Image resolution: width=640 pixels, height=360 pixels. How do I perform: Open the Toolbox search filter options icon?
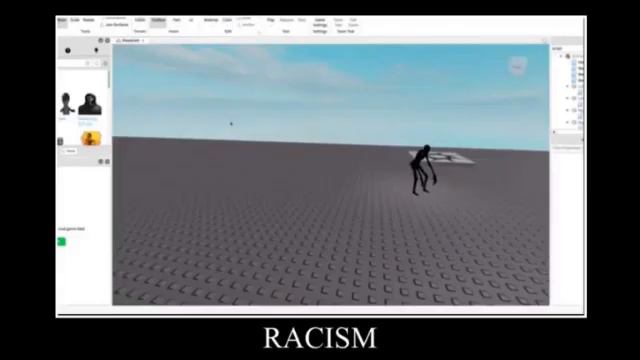pyautogui.click(x=105, y=63)
